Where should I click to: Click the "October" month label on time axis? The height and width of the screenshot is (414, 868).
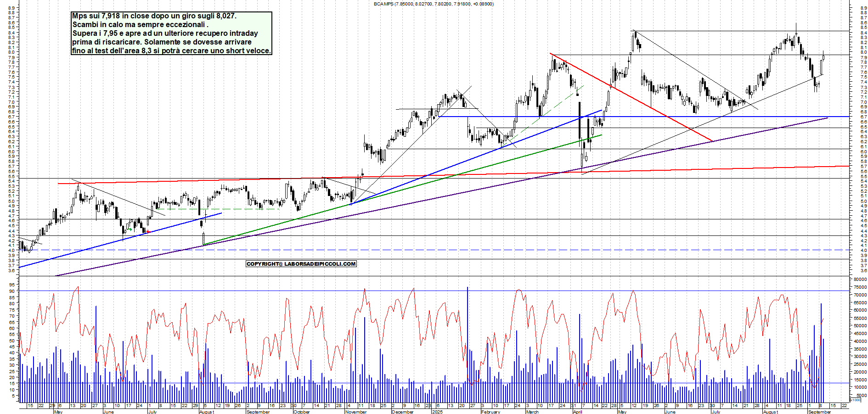[x=302, y=412]
